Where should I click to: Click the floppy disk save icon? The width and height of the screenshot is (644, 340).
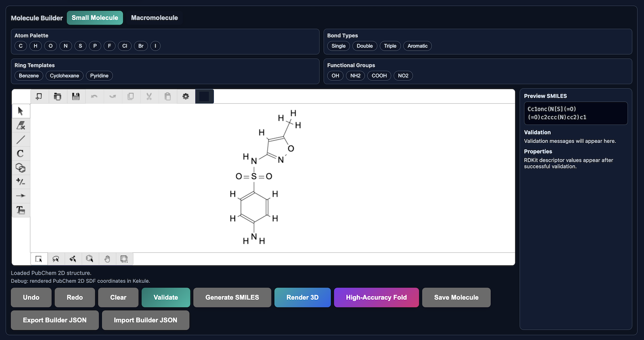click(x=76, y=97)
